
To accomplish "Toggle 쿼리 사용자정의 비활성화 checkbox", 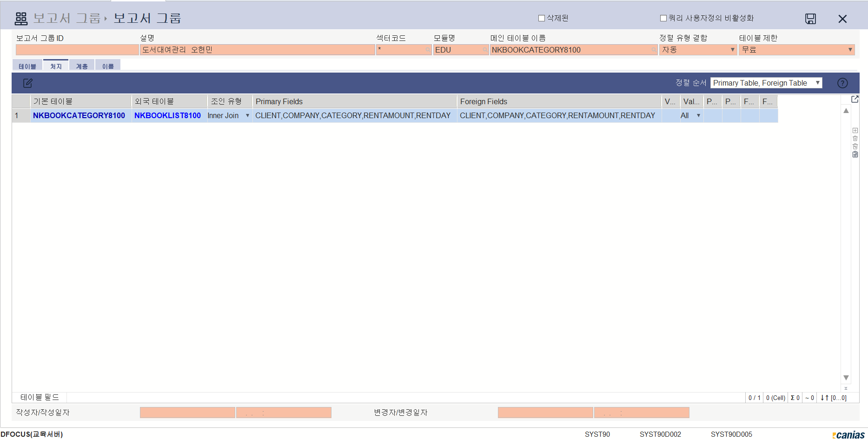I will click(663, 18).
